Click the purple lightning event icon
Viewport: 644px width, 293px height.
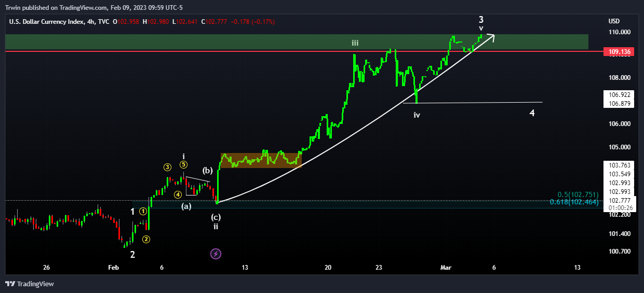tap(216, 254)
